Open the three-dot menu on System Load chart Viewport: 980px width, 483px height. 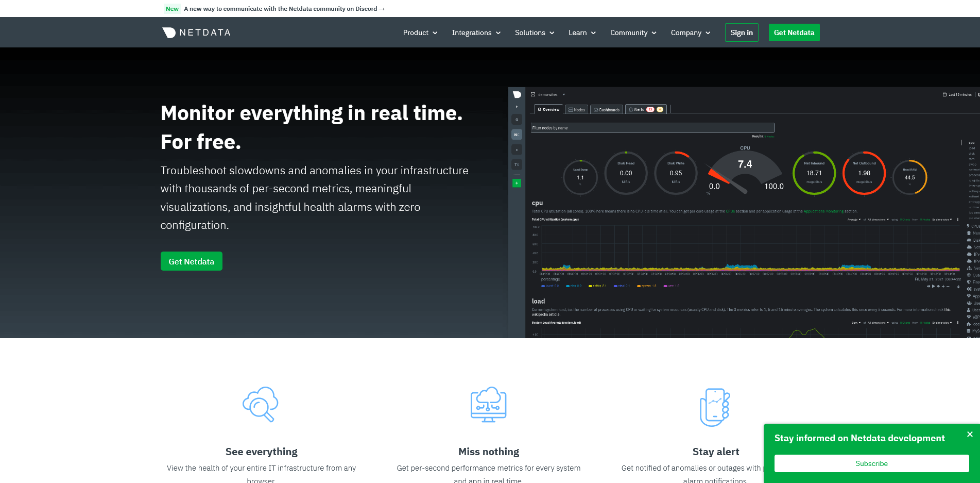click(x=958, y=323)
